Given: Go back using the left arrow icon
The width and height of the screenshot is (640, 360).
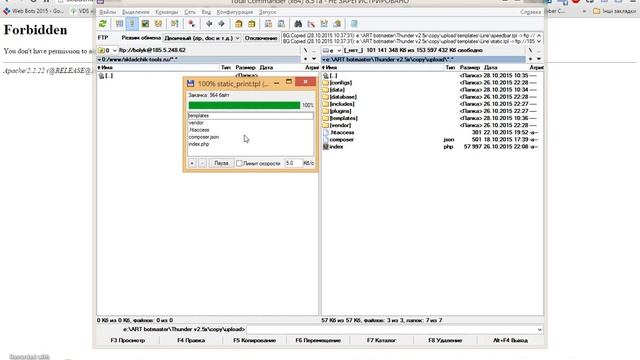Looking at the screenshot, I should 209,24.
